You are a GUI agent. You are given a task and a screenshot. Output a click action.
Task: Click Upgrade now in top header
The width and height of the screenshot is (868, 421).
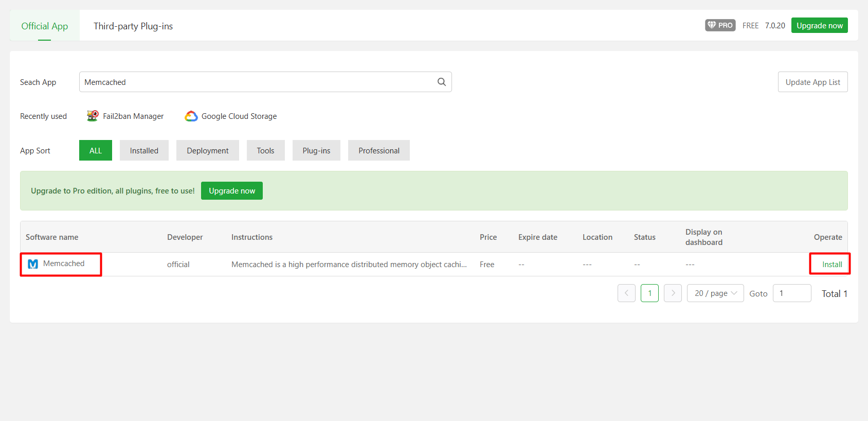tap(820, 25)
